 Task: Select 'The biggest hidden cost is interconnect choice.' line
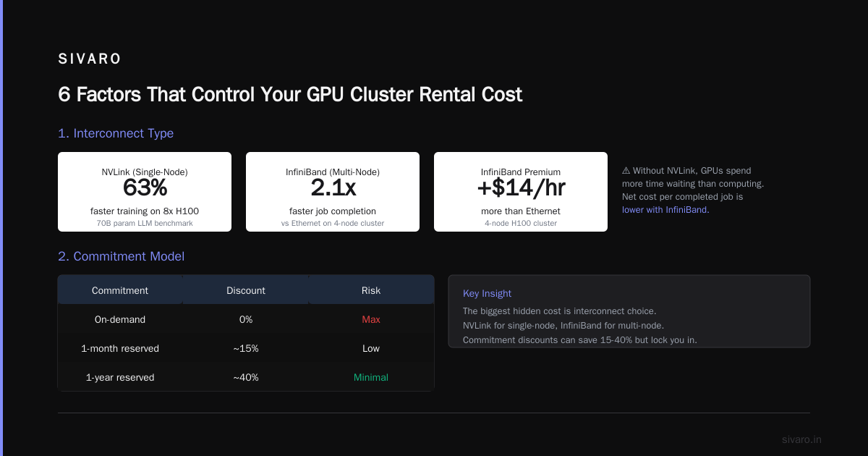(x=559, y=311)
